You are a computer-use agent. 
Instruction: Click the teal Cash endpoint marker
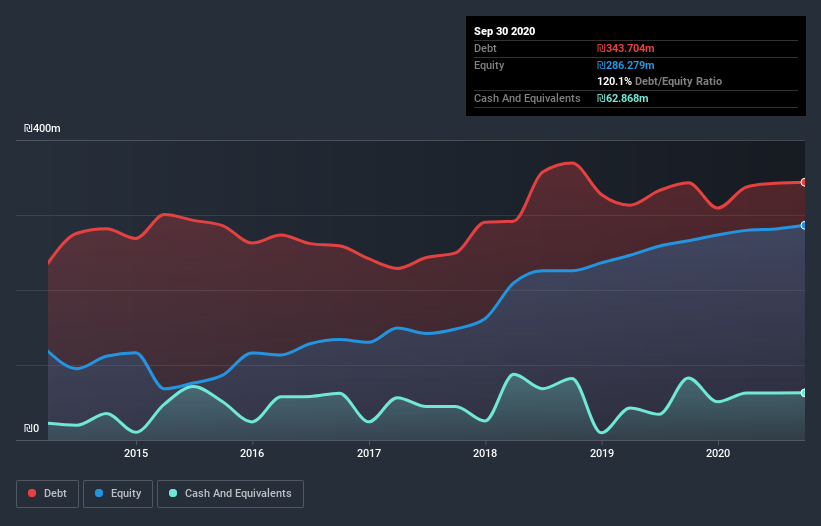[x=804, y=393]
